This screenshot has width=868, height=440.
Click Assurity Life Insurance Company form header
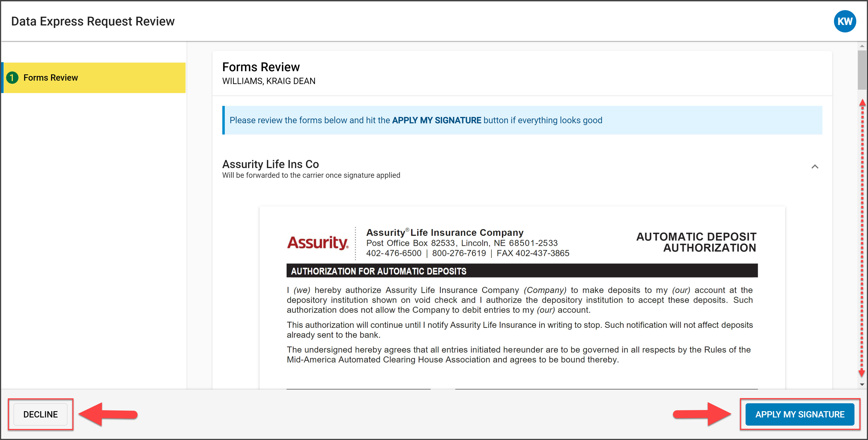(445, 232)
